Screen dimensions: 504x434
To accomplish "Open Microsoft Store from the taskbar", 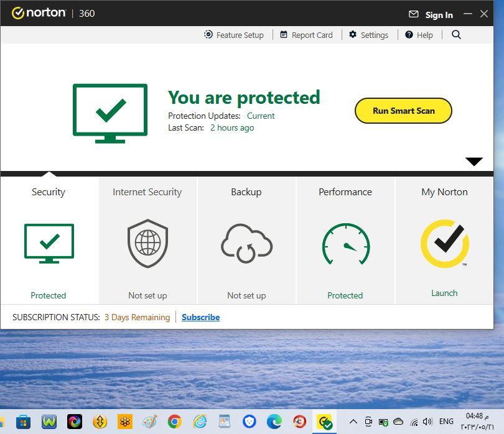I will (23, 422).
